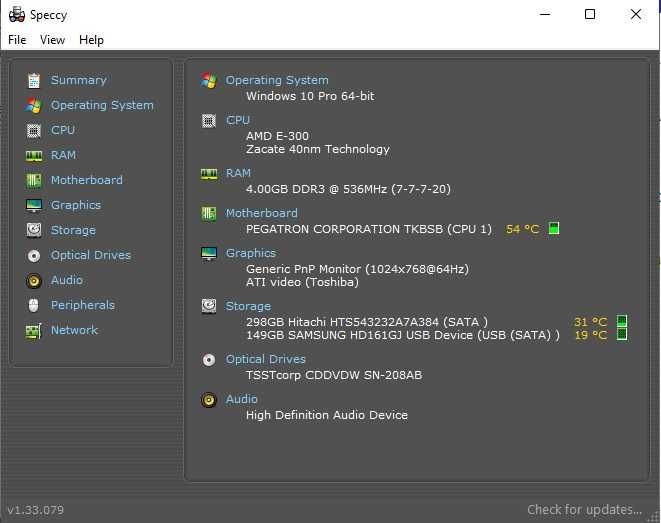Image resolution: width=661 pixels, height=523 pixels.
Task: Open the Help menu
Action: pos(91,40)
